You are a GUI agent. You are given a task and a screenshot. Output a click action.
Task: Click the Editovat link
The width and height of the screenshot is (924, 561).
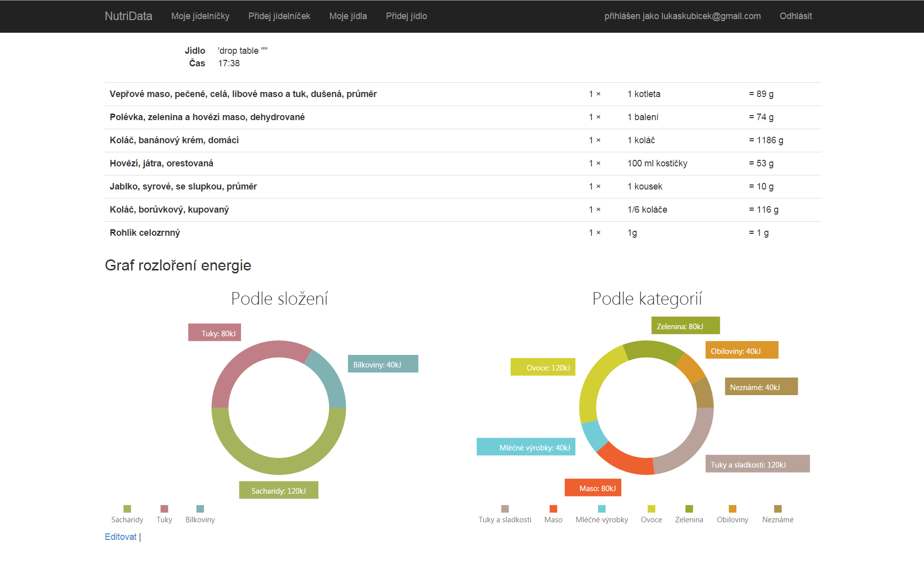120,537
